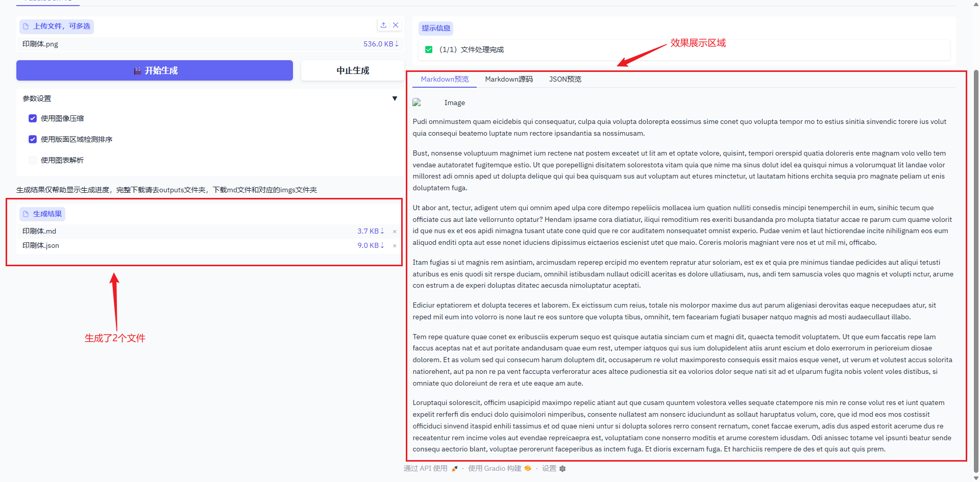
Task: Select the Markdown预览 tab
Action: (445, 79)
